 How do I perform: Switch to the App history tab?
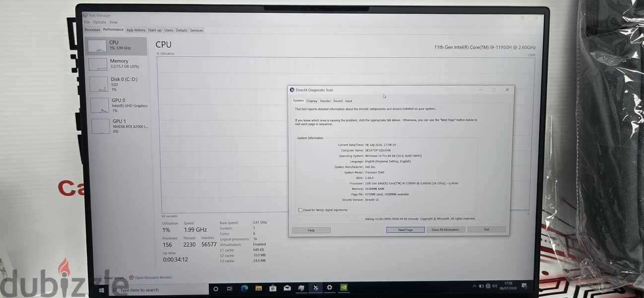coord(136,30)
